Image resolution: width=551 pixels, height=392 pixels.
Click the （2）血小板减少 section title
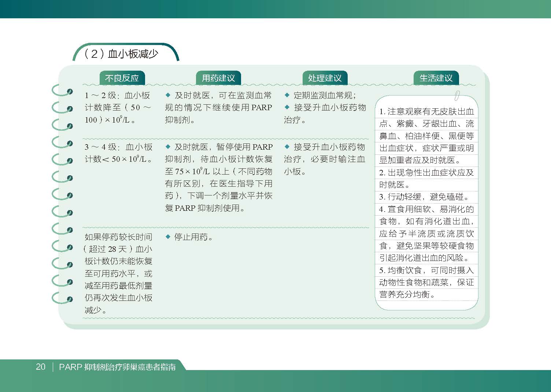coord(121,54)
